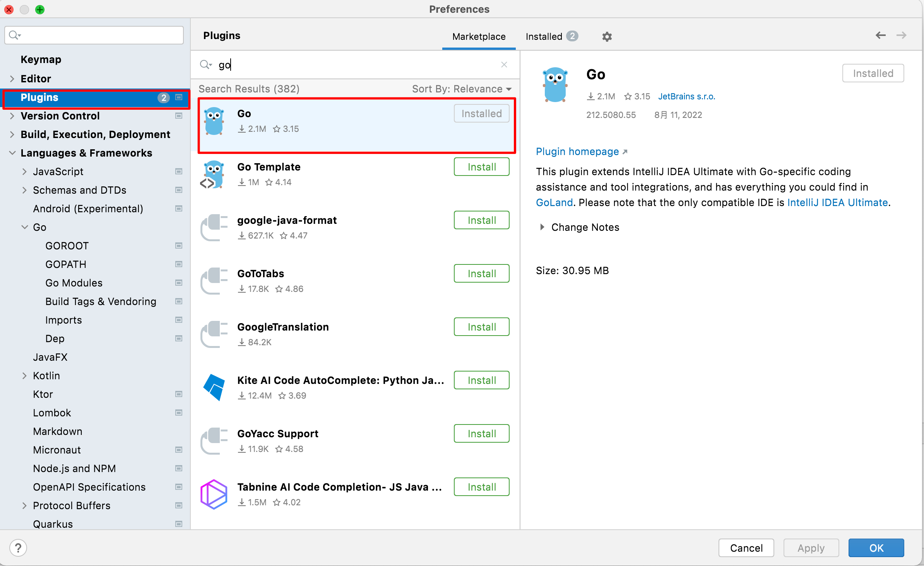This screenshot has height=566, width=924.
Task: Go back with the left arrow icon
Action: [881, 35]
